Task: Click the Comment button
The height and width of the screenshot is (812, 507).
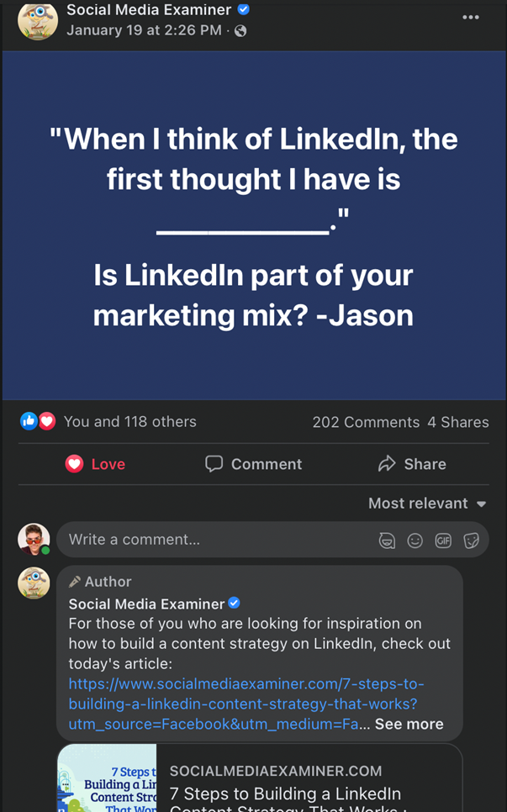Action: coord(253,464)
